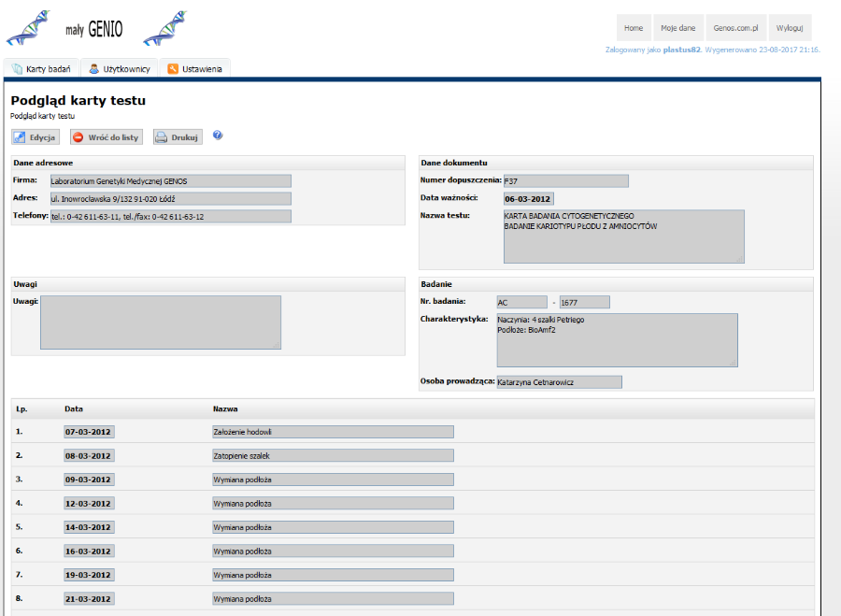This screenshot has height=616, width=841.
Task: Open Moje dane in top menu
Action: [677, 28]
